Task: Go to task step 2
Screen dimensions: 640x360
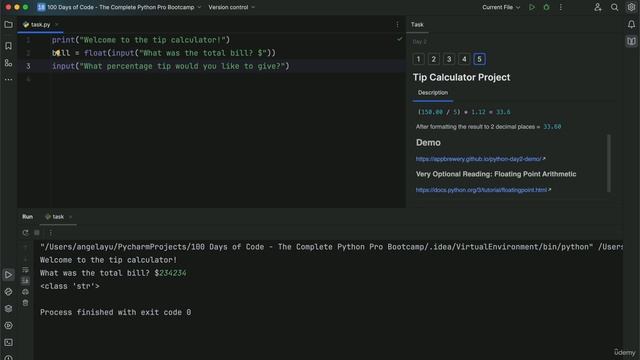Action: point(433,59)
